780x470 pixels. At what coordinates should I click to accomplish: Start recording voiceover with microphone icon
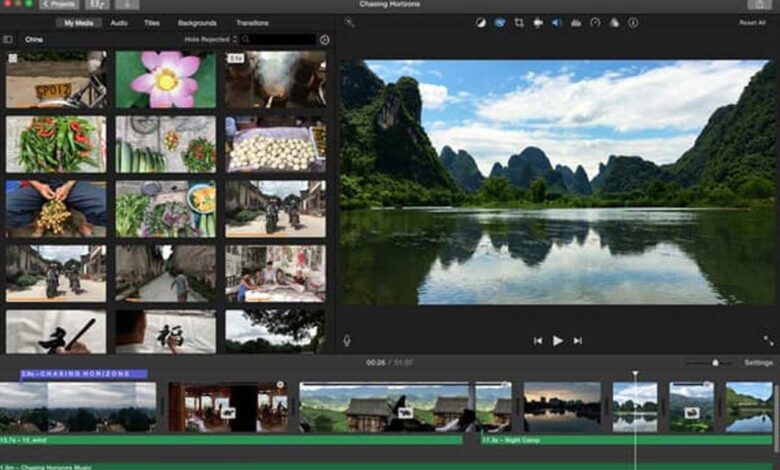347,341
